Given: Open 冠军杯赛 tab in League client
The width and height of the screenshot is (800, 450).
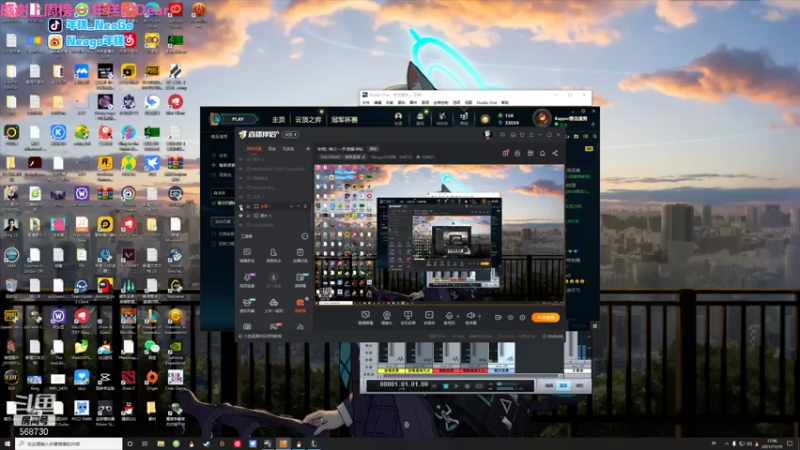Looking at the screenshot, I should (344, 119).
